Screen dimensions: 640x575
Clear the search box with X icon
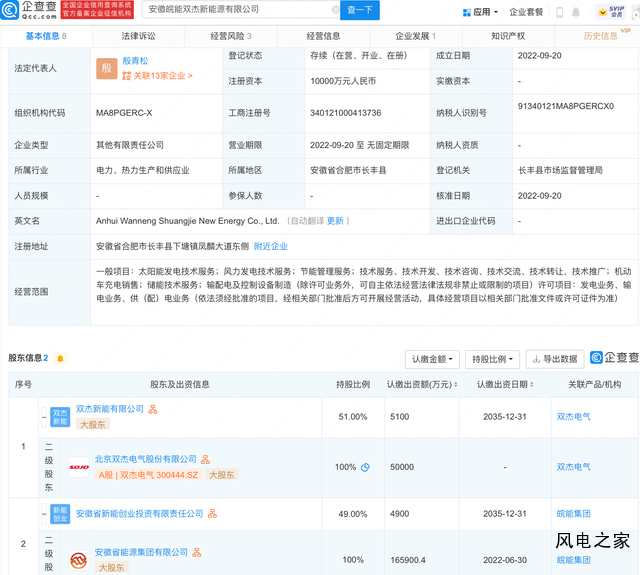pos(335,9)
